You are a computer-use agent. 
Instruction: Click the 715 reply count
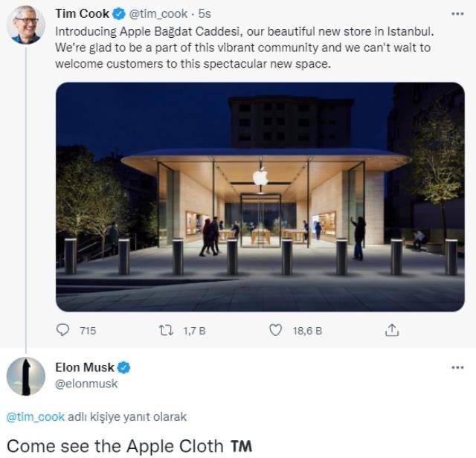(88, 331)
